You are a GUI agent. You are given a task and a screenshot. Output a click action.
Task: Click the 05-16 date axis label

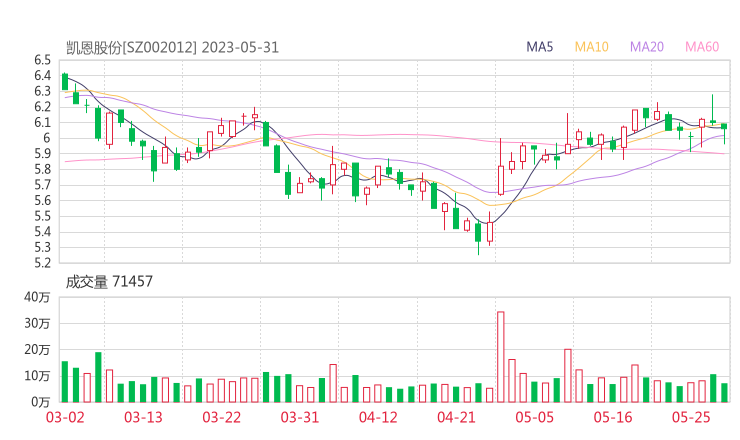coord(613,417)
